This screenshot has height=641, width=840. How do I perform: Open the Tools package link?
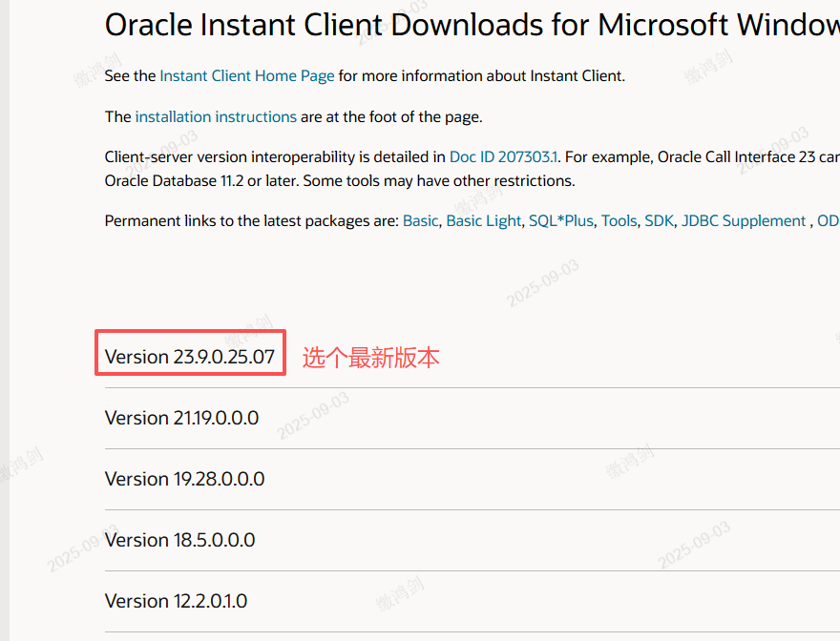pyautogui.click(x=619, y=220)
